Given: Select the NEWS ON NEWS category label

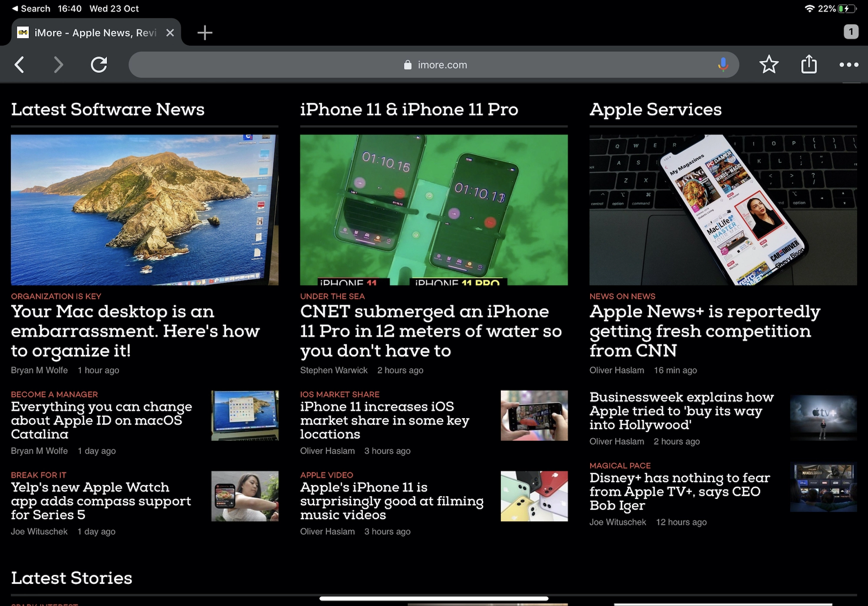Looking at the screenshot, I should 622,296.
